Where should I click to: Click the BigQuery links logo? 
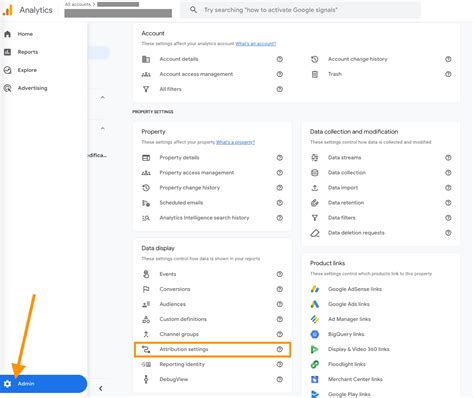[x=315, y=334]
